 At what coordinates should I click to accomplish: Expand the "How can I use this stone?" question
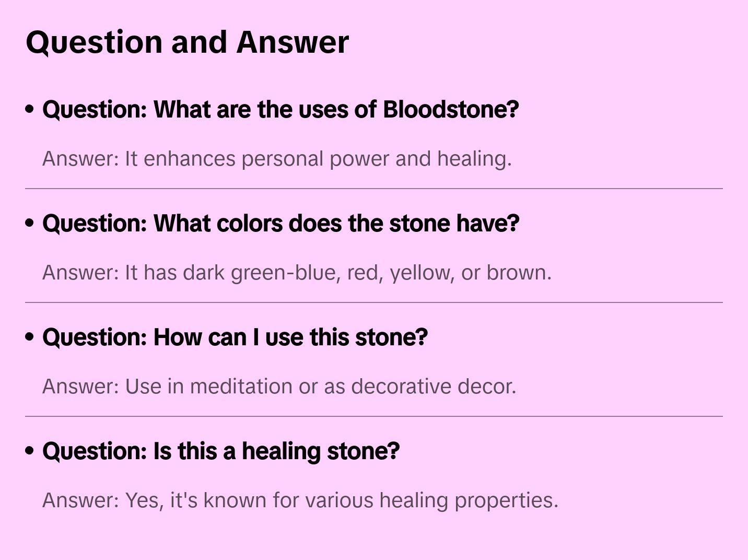235,337
